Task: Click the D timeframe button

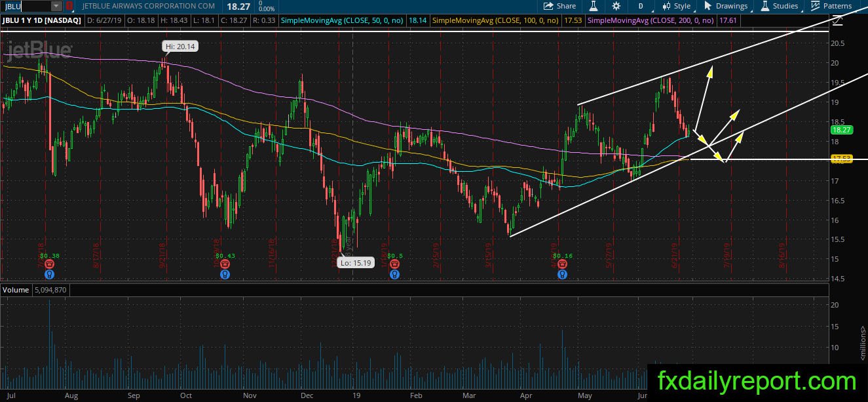Action: point(641,6)
